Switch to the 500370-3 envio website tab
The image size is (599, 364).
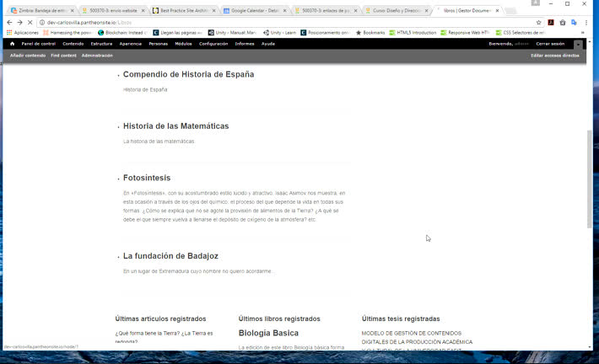[113, 11]
